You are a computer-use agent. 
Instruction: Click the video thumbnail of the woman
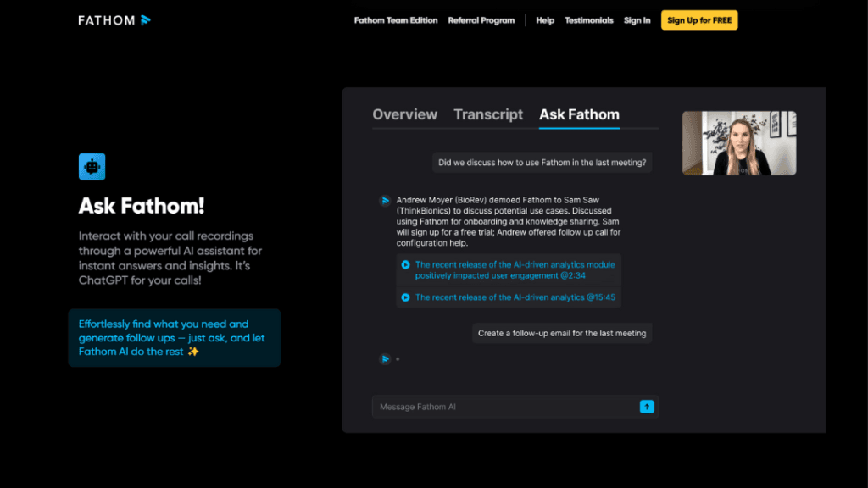coord(739,143)
